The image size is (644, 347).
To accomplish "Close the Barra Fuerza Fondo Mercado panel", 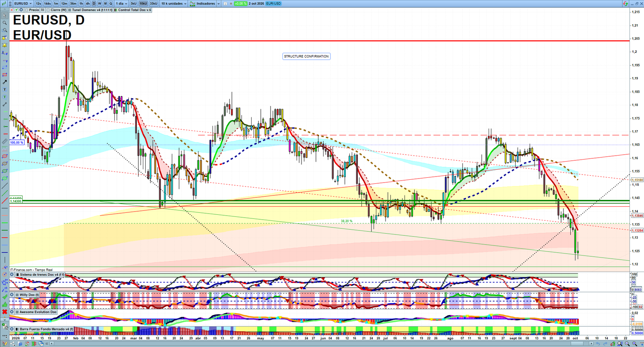I will point(12,329).
